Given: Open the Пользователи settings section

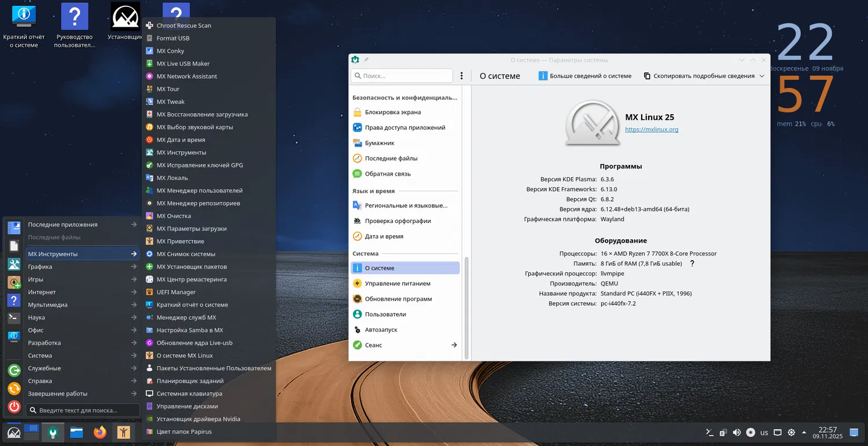Looking at the screenshot, I should pyautogui.click(x=385, y=315).
